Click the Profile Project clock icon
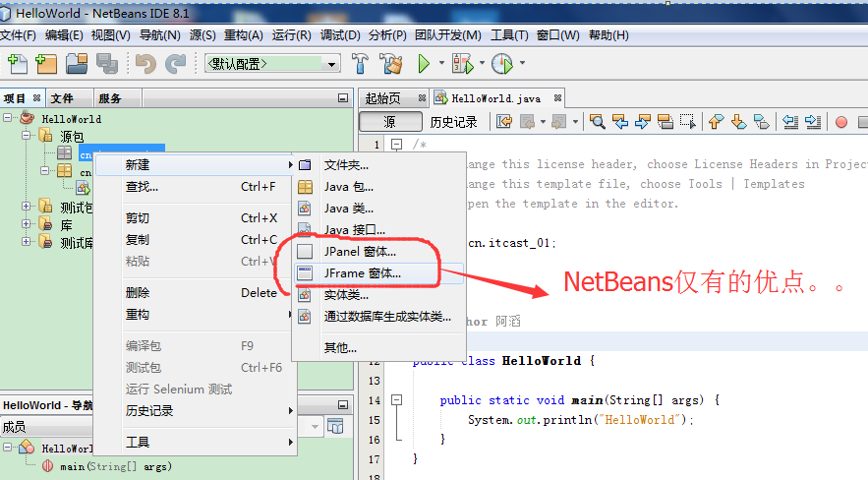This screenshot has height=480, width=868. pos(502,64)
